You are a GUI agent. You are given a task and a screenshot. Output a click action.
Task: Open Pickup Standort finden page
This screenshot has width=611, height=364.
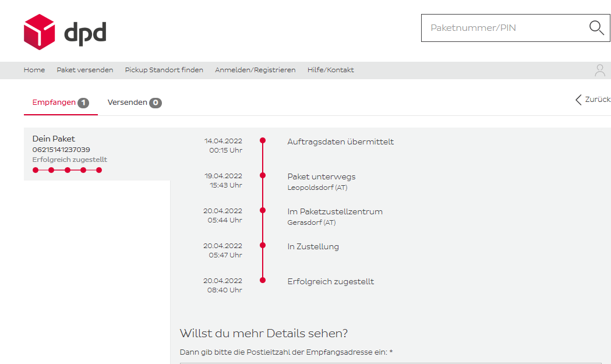[x=164, y=70]
